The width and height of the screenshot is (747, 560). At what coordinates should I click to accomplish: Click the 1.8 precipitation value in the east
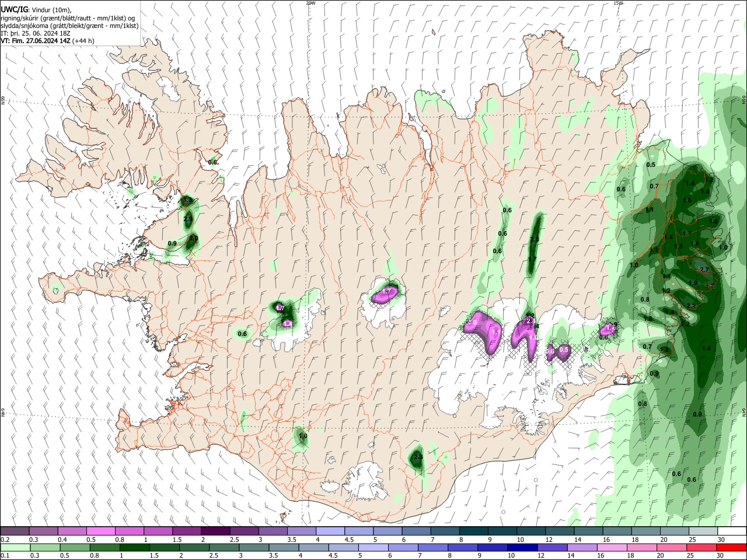click(694, 244)
